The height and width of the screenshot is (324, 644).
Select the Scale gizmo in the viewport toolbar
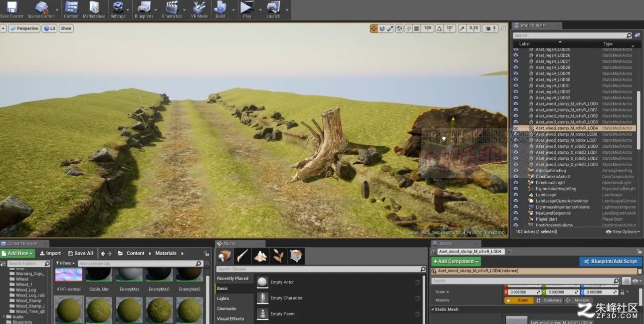[390, 28]
